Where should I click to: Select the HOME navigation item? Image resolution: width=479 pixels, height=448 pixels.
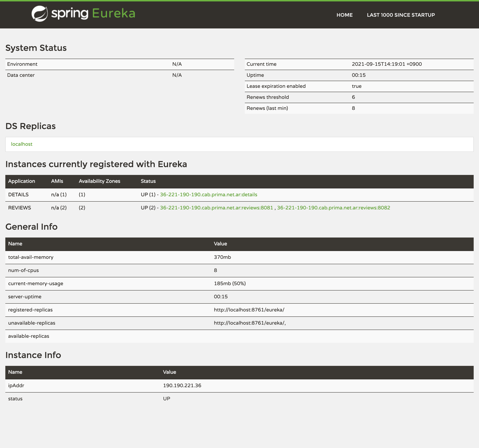point(344,15)
